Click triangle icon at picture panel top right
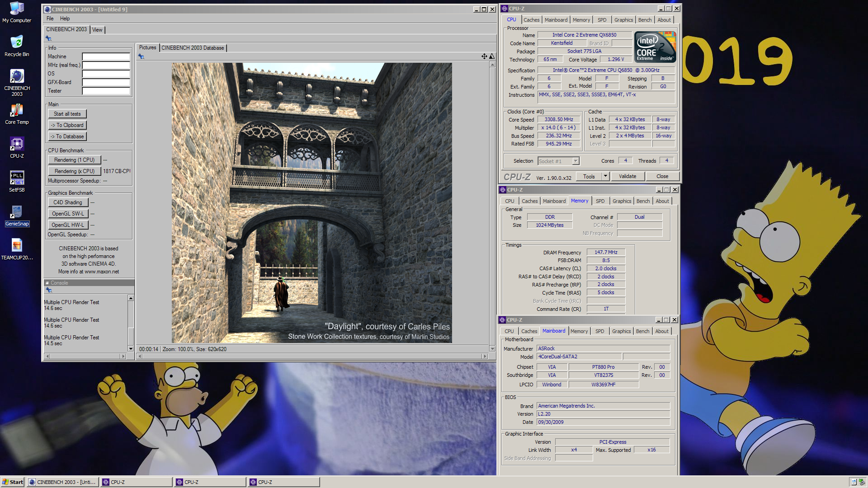Viewport: 868px width, 488px height. click(x=492, y=56)
